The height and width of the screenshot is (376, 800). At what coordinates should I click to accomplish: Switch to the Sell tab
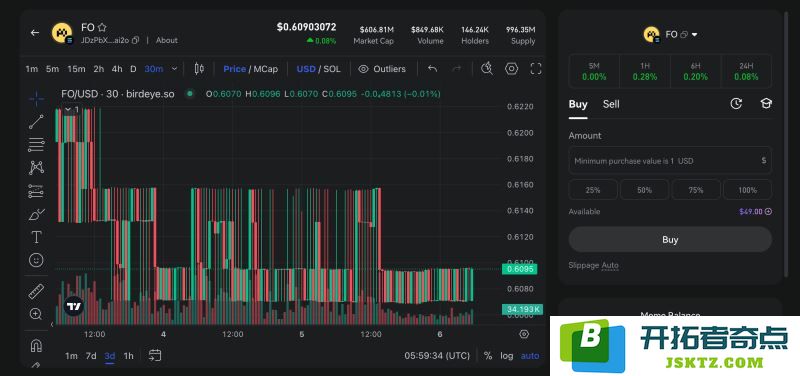click(x=611, y=105)
